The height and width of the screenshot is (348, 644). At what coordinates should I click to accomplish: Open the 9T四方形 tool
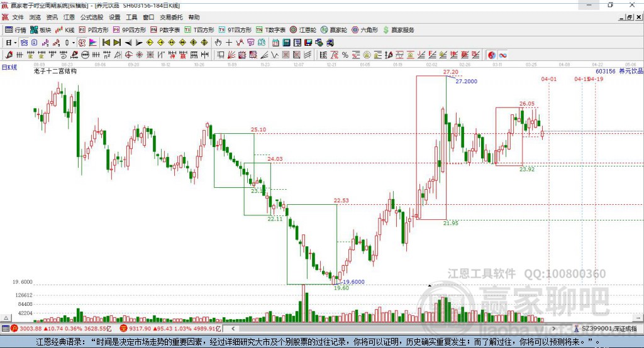point(235,30)
